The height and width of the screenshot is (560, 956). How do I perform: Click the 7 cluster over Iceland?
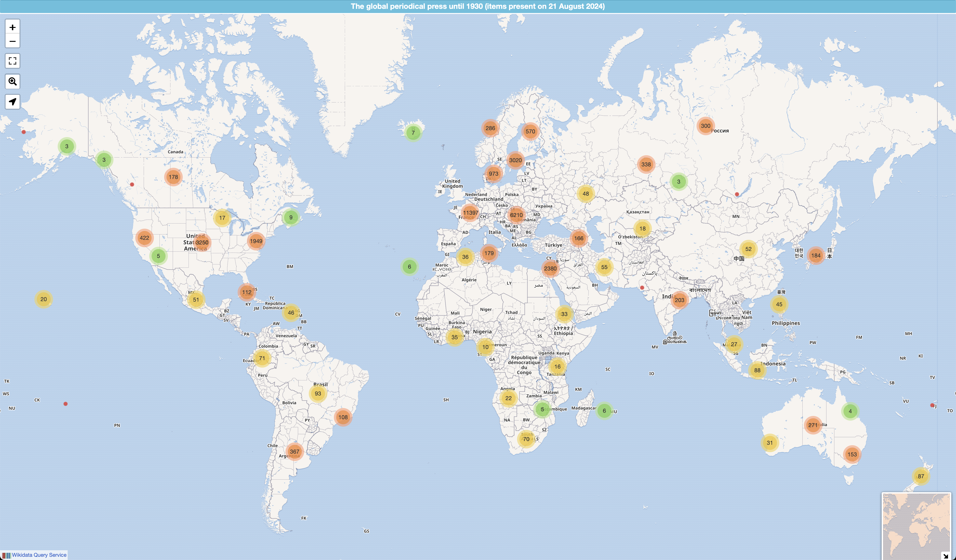[413, 133]
